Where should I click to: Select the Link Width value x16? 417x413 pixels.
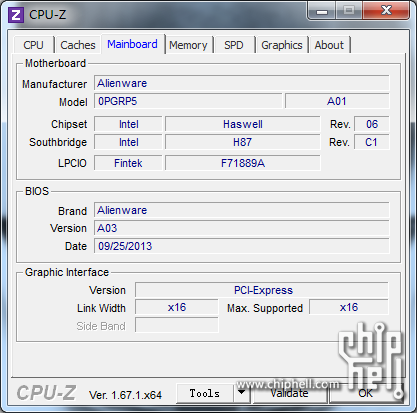177,307
